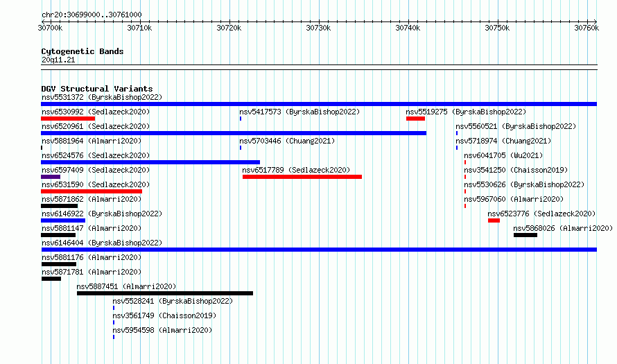Click the 30750k ruler label
The width and height of the screenshot is (617, 364).
point(497,28)
